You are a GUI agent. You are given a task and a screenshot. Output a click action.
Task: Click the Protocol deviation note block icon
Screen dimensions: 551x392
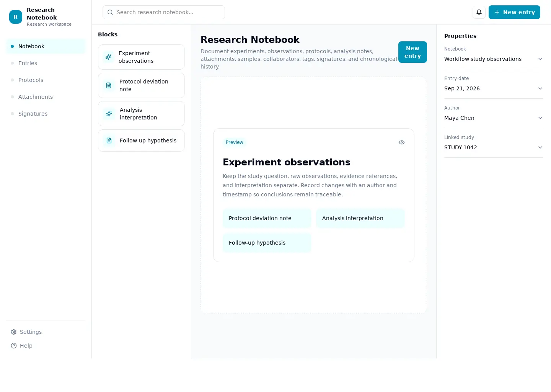[x=109, y=85]
